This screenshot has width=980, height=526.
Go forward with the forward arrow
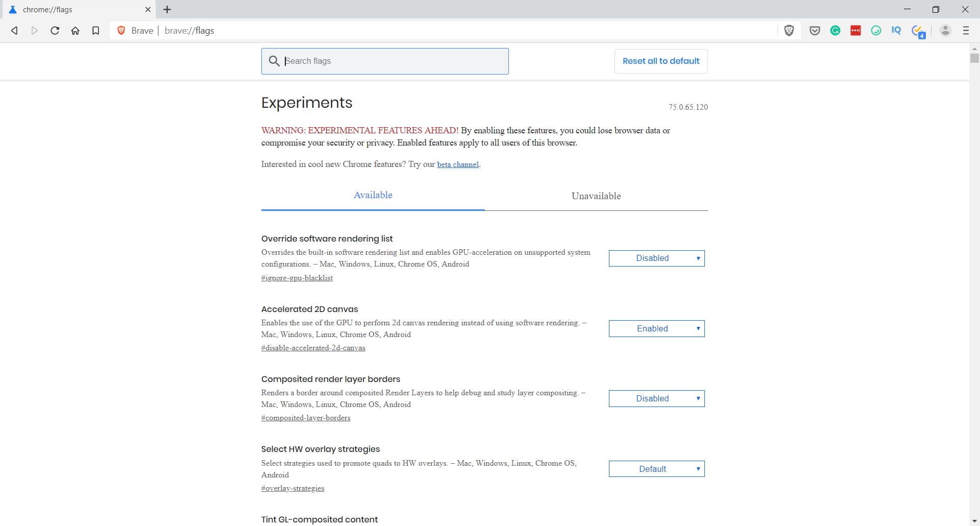tap(35, 31)
